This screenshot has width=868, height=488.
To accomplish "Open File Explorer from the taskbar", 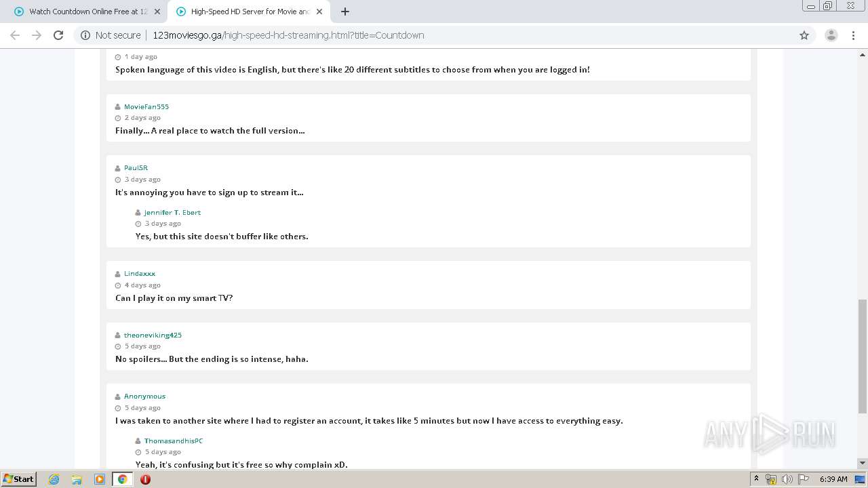I will pos(77,479).
